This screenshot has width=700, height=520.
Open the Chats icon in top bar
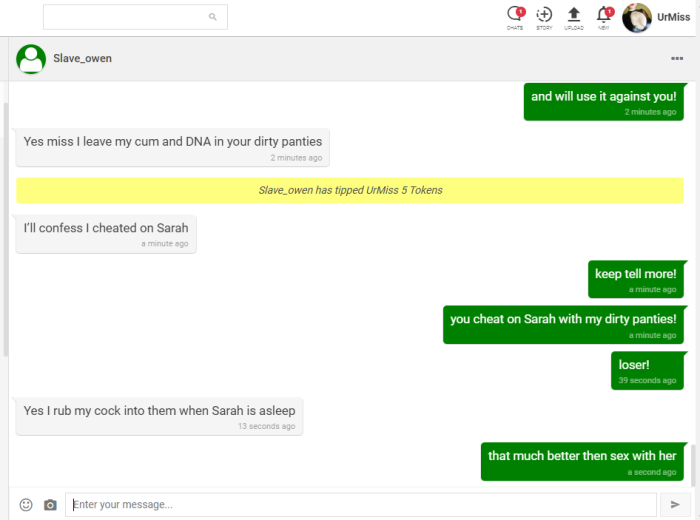(x=515, y=15)
